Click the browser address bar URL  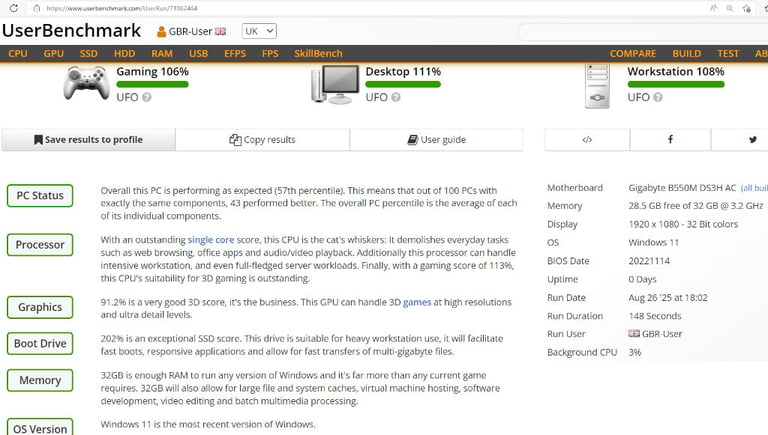122,8
